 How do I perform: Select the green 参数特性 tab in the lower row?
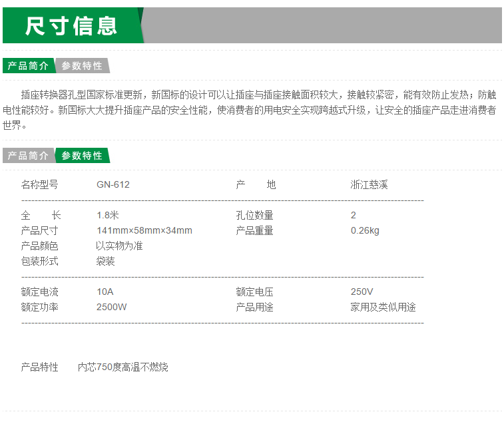(x=83, y=156)
